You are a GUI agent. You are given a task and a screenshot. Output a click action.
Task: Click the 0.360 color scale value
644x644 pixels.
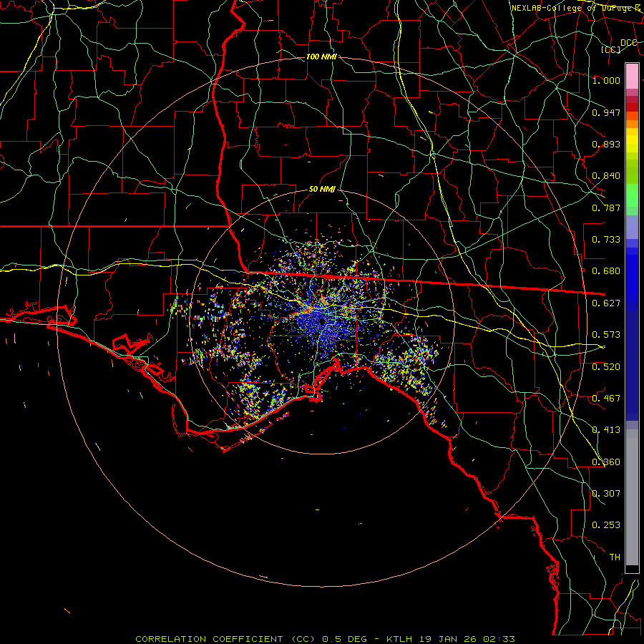pyautogui.click(x=606, y=462)
